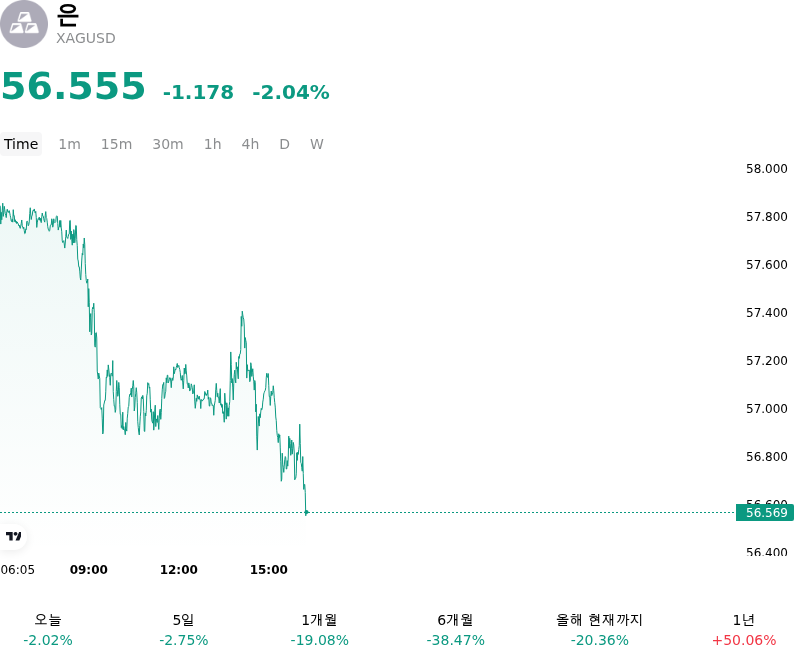800x660 pixels.
Task: Select the 올해 현재까지 performance period
Action: tap(599, 630)
